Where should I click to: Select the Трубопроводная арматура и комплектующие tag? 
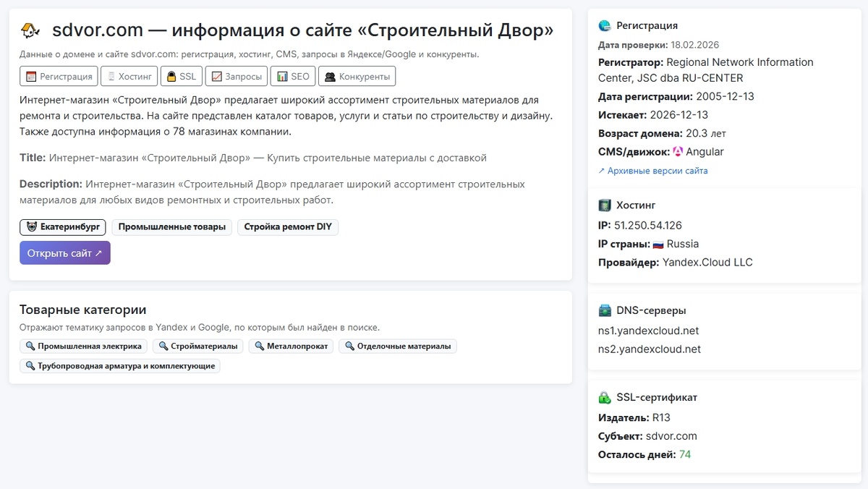(x=119, y=365)
